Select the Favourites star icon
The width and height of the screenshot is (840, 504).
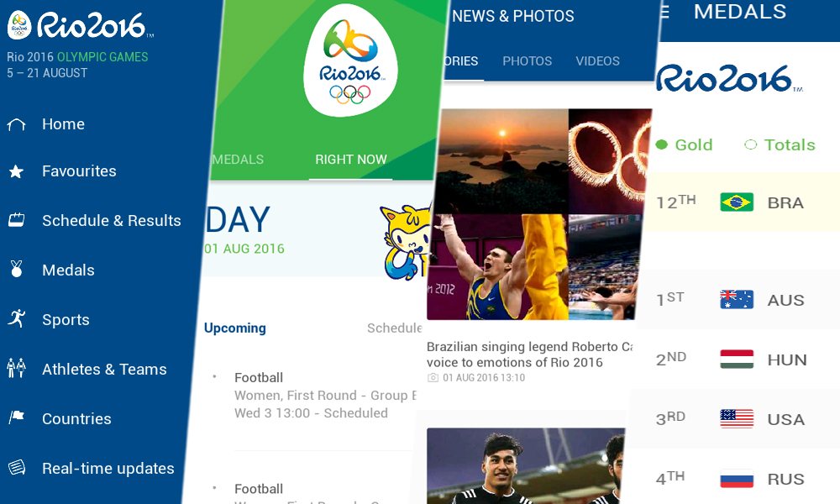point(16,171)
